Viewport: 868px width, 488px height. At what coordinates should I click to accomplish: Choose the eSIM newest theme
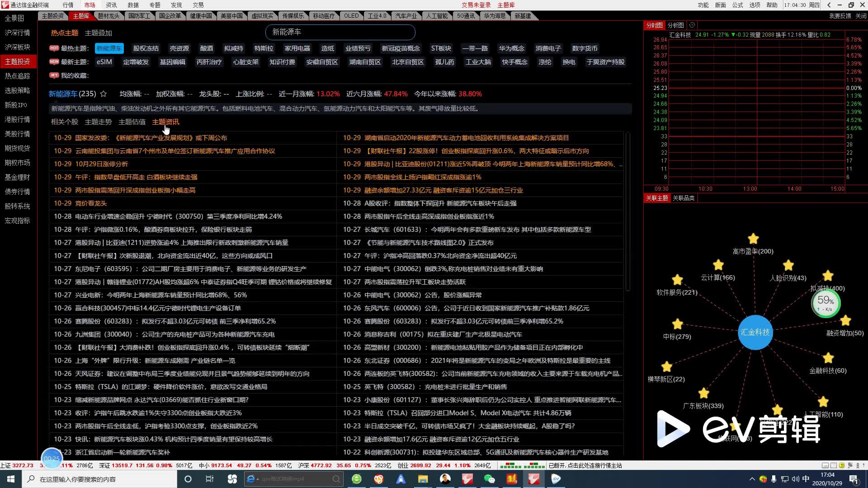point(104,62)
